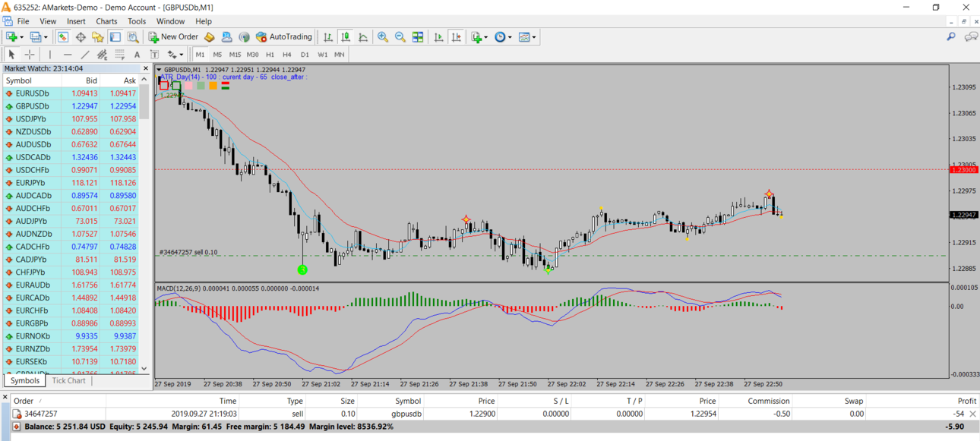Launch MetaEditor from the toolbar

tap(209, 36)
